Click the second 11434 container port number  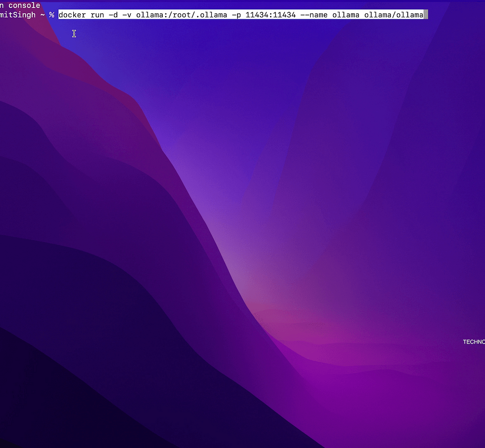[284, 15]
